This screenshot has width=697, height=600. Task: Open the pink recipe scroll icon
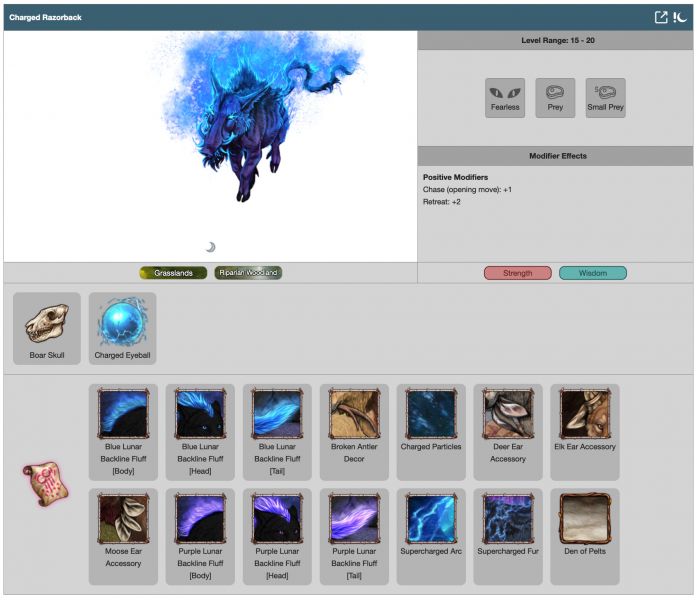pos(44,483)
